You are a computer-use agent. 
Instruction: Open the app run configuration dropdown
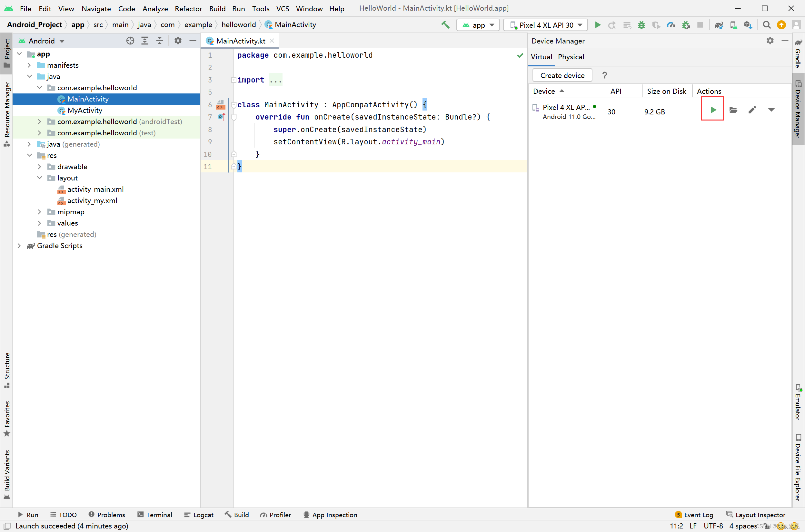pyautogui.click(x=478, y=25)
